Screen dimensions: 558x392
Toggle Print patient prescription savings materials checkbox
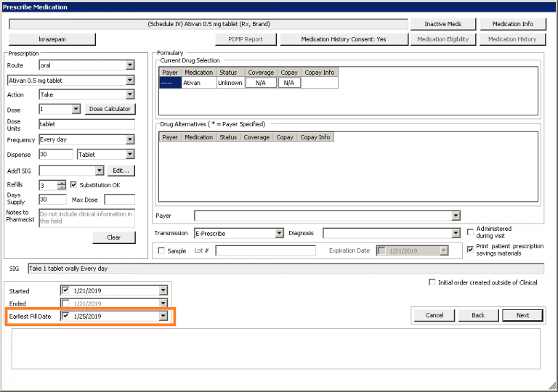pyautogui.click(x=470, y=250)
